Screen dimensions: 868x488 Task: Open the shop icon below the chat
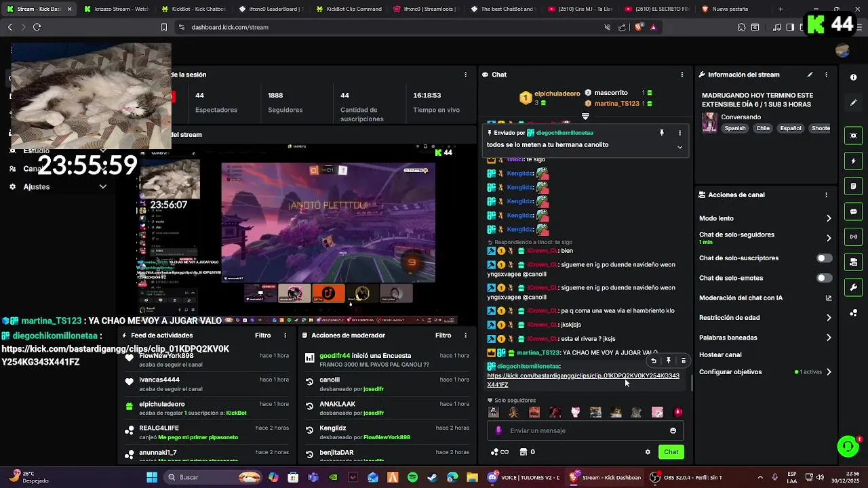[x=524, y=452]
